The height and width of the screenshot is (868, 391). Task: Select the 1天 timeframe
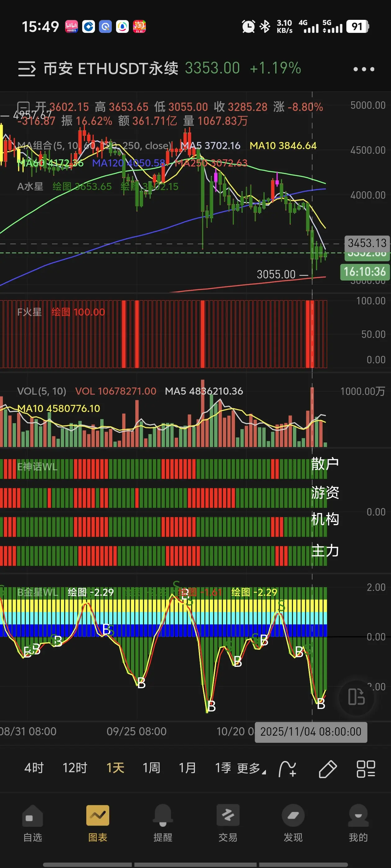click(x=115, y=768)
